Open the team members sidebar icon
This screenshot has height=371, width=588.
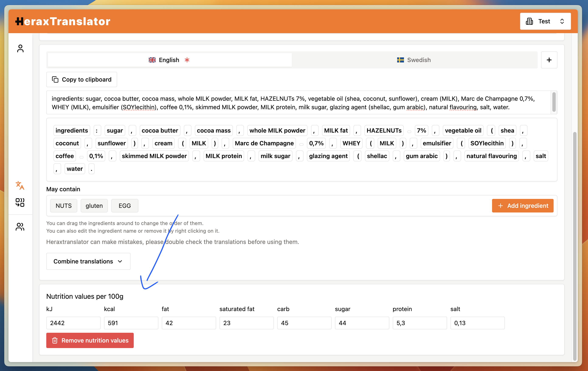click(x=20, y=227)
